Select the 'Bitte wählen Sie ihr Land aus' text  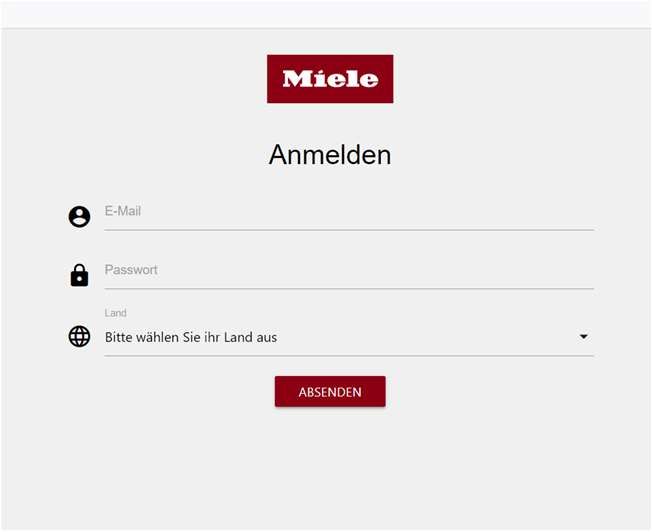[x=191, y=338]
